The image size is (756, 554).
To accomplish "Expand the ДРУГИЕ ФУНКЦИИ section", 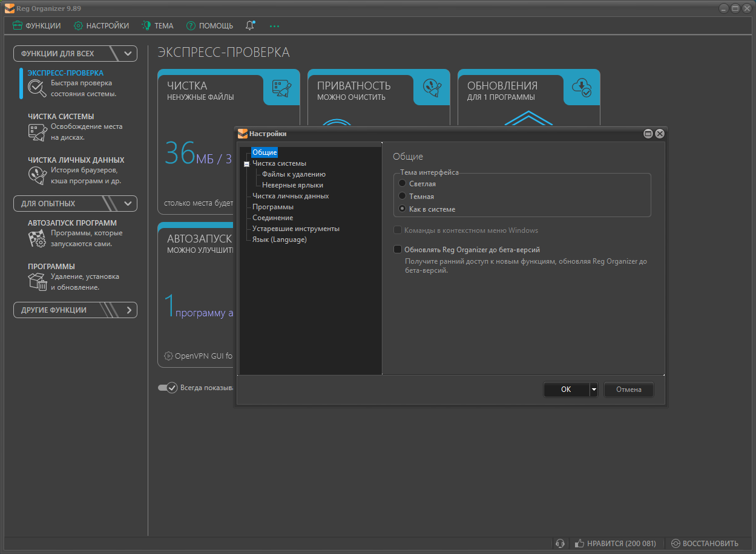I will coord(128,310).
